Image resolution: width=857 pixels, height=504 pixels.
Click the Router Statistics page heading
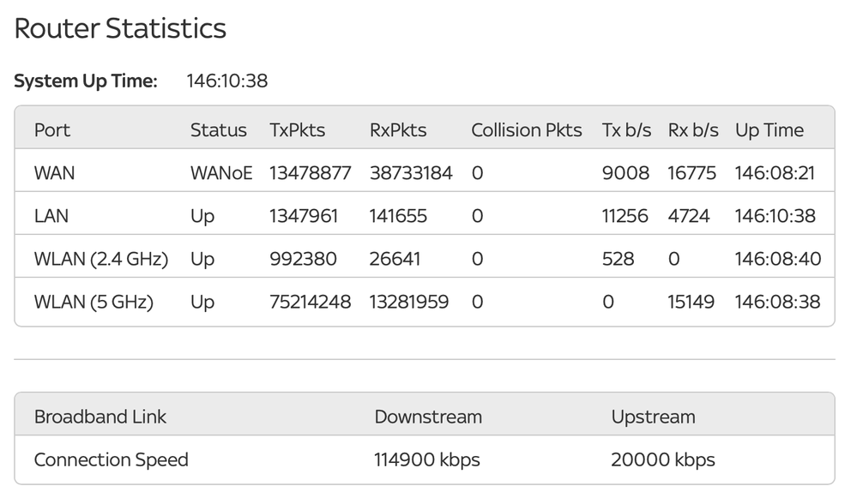(x=120, y=29)
